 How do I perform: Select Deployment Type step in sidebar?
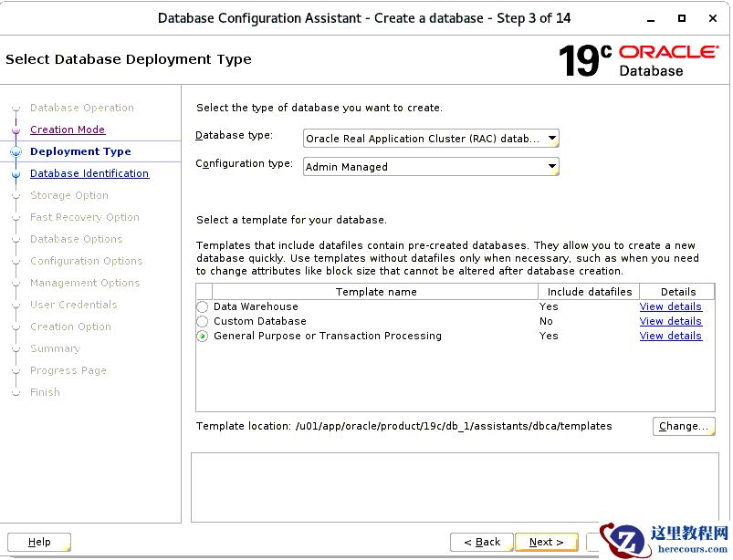coord(80,151)
